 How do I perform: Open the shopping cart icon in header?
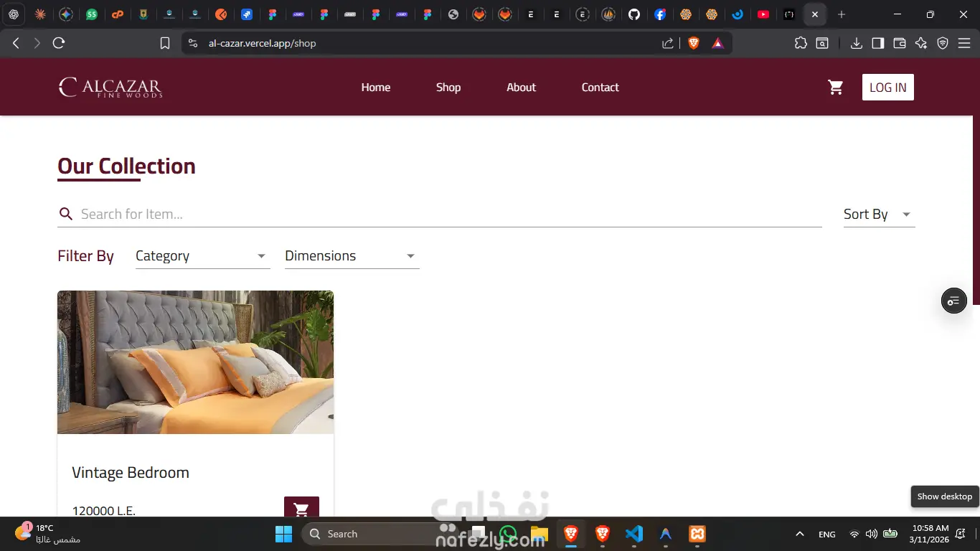click(x=836, y=88)
